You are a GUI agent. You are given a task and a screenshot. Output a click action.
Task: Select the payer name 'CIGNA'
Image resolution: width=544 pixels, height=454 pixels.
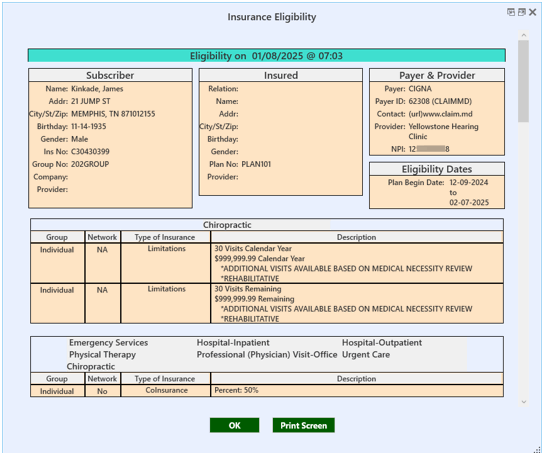420,89
